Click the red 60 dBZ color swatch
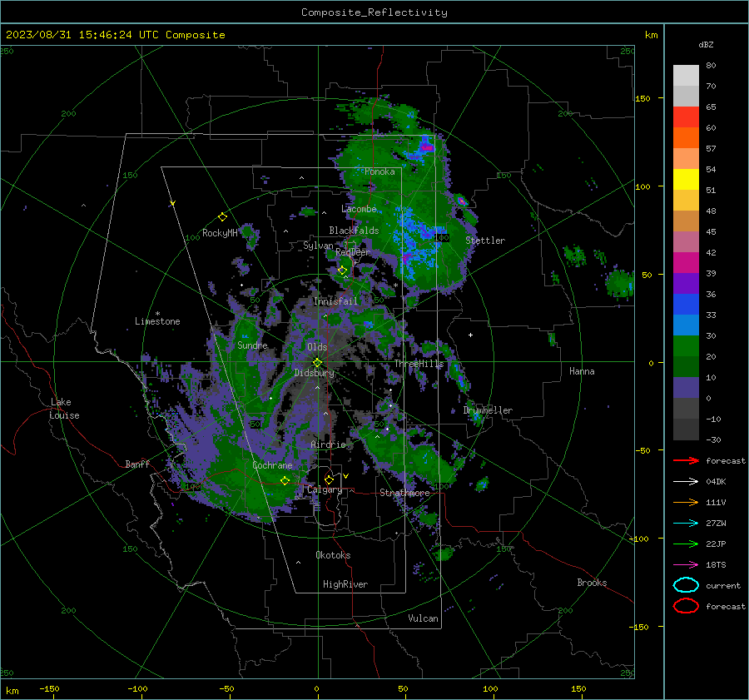The width and height of the screenshot is (749, 700). pos(686,117)
